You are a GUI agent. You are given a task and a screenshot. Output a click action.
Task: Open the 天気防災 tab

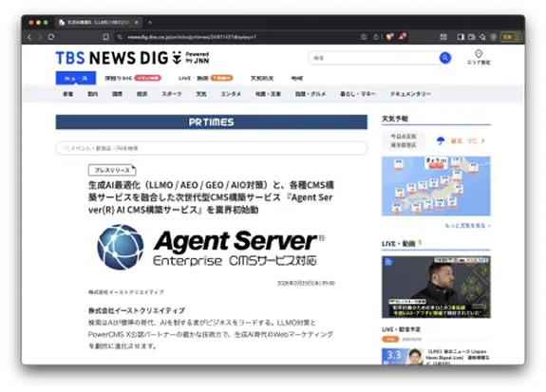click(x=262, y=78)
